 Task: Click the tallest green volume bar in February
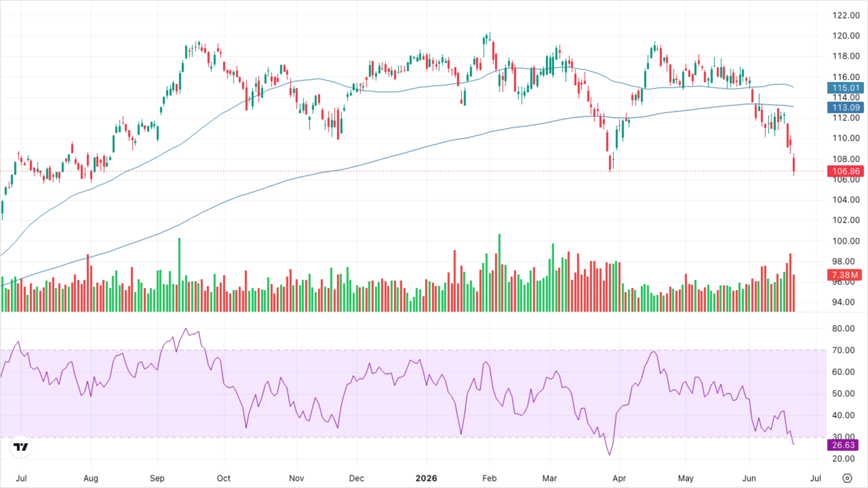(x=499, y=272)
